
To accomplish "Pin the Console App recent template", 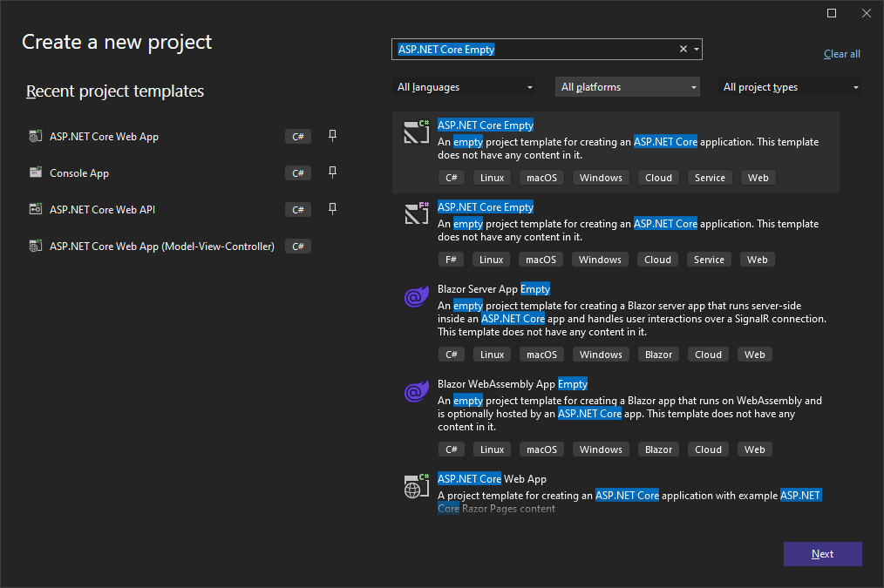I will click(333, 172).
